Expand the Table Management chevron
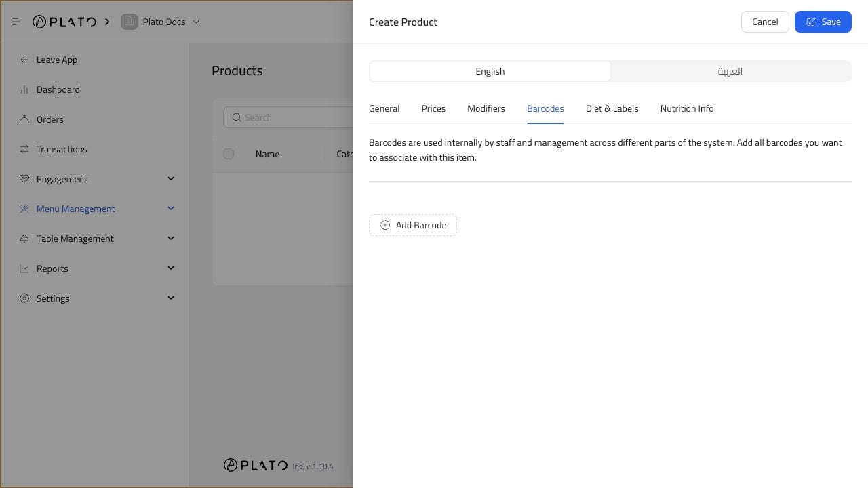 171,239
